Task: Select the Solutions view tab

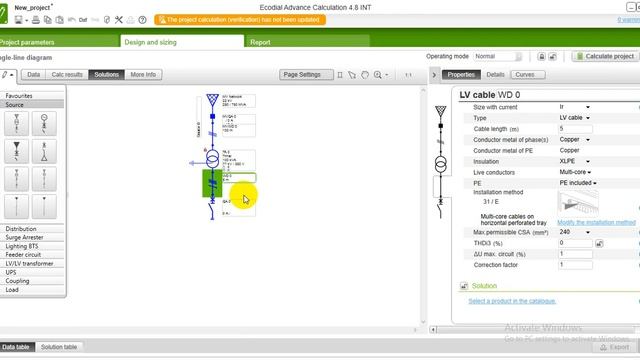Action: (x=107, y=75)
